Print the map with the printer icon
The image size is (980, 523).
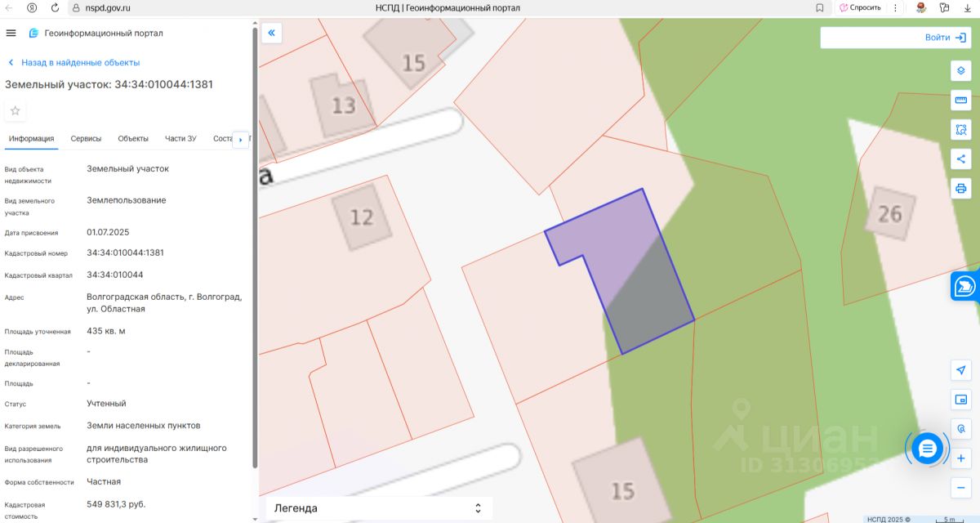961,189
